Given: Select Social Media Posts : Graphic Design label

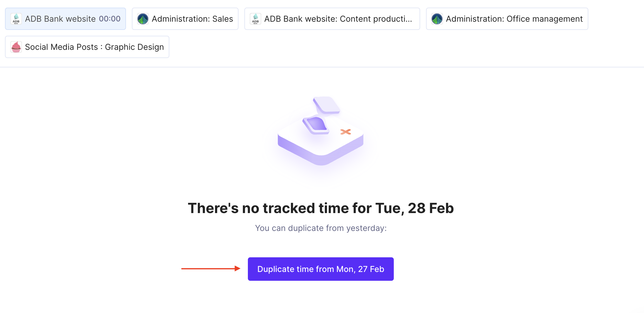Looking at the screenshot, I should (94, 47).
